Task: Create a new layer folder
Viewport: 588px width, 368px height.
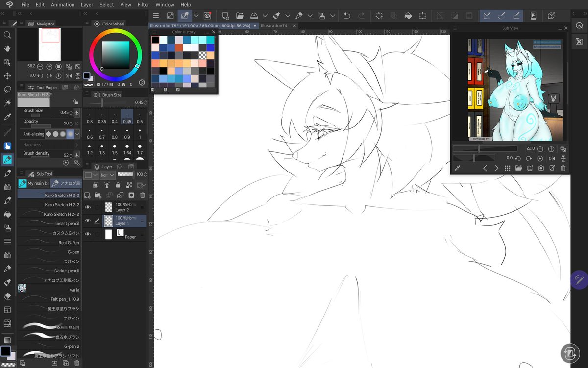Action: pos(97,195)
